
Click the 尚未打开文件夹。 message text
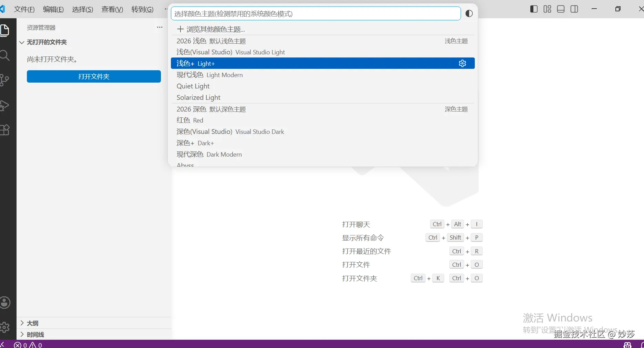[x=52, y=59]
